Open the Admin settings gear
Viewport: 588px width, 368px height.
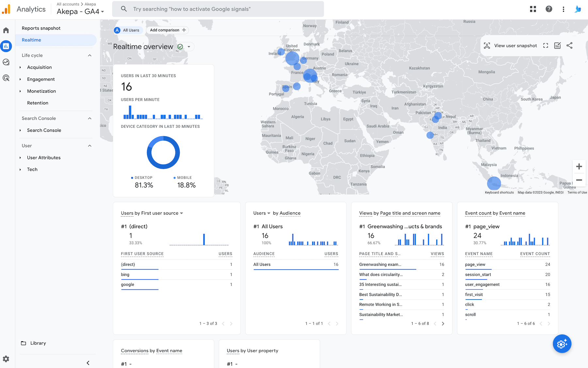[6, 359]
